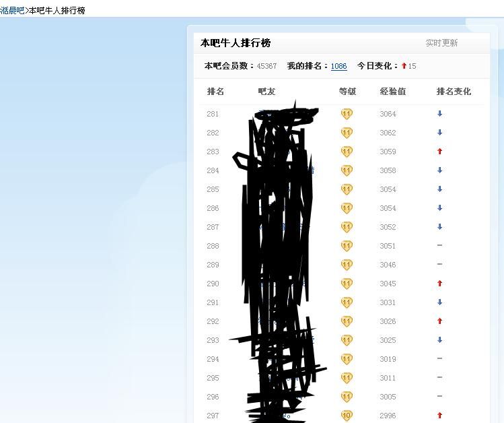Click blue down arrow in rank 282 row

pos(439,133)
